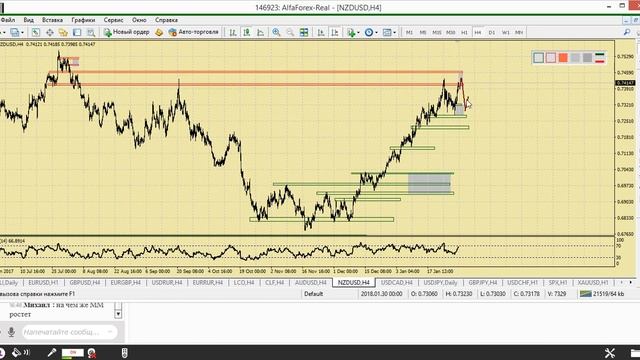Select bar chart type icon

point(233,32)
